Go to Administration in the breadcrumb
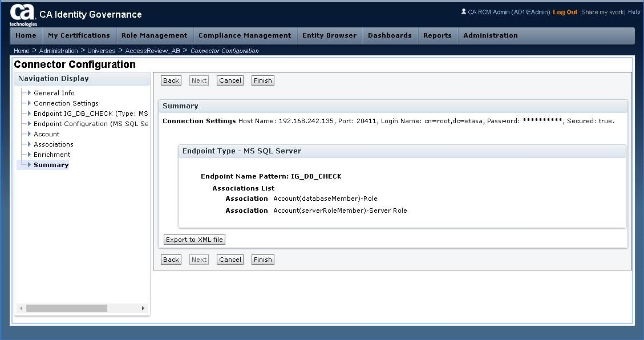The height and width of the screenshot is (340, 644). pos(58,51)
